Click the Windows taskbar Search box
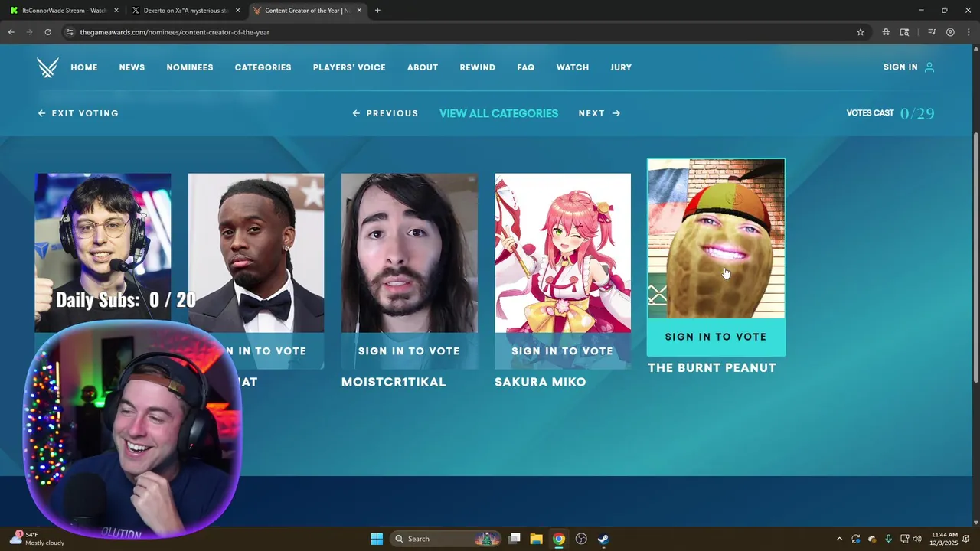This screenshot has height=551, width=980. [x=446, y=539]
